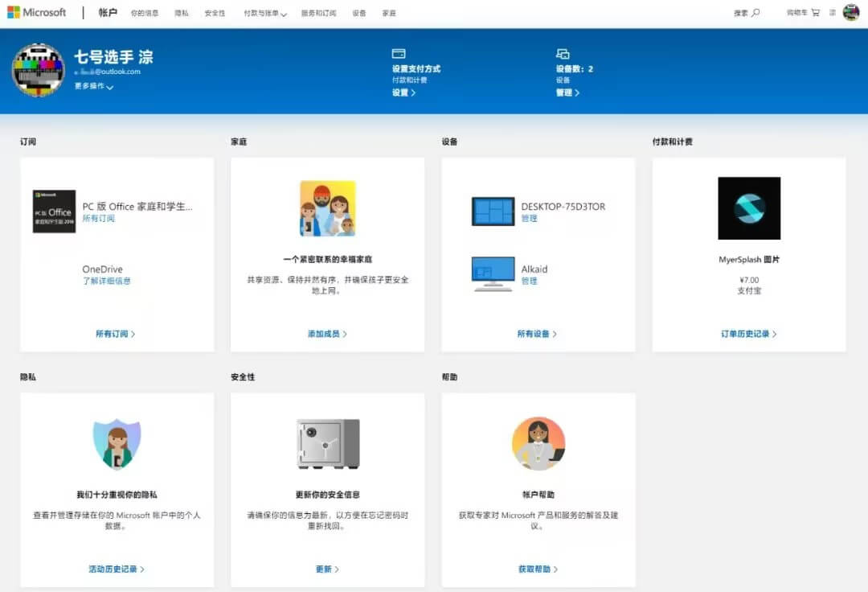868x592 pixels.
Task: Click the MyerSplash 图片 product thumbnail
Action: [x=749, y=208]
